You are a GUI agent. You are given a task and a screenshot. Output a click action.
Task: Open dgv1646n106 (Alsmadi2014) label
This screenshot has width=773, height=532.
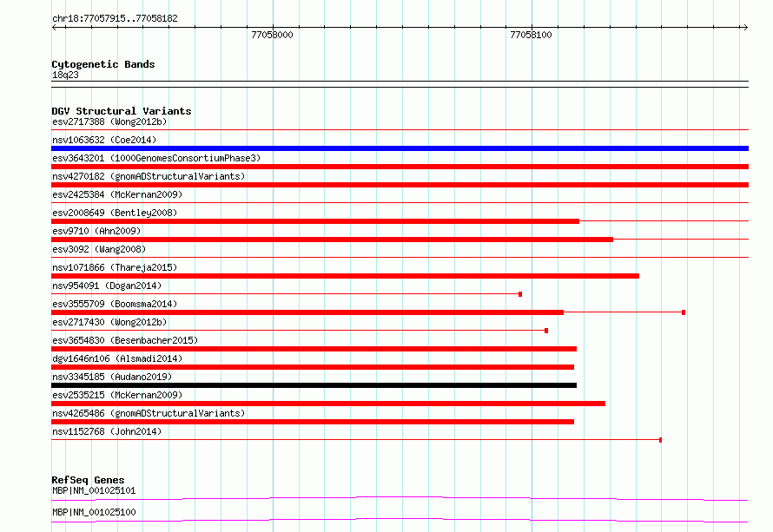coord(117,358)
